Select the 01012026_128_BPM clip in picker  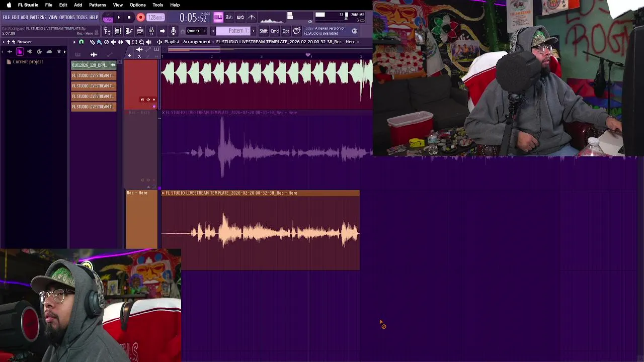click(x=94, y=65)
